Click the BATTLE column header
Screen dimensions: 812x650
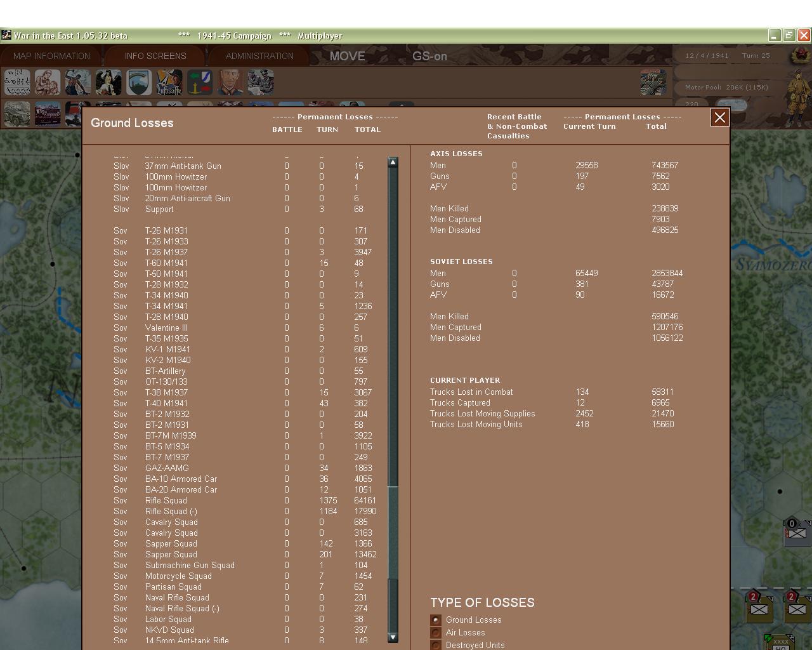coord(287,129)
